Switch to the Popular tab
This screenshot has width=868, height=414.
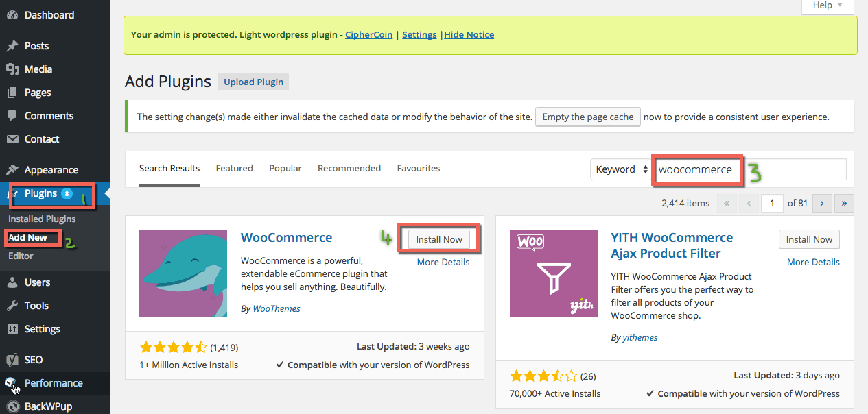coord(285,169)
